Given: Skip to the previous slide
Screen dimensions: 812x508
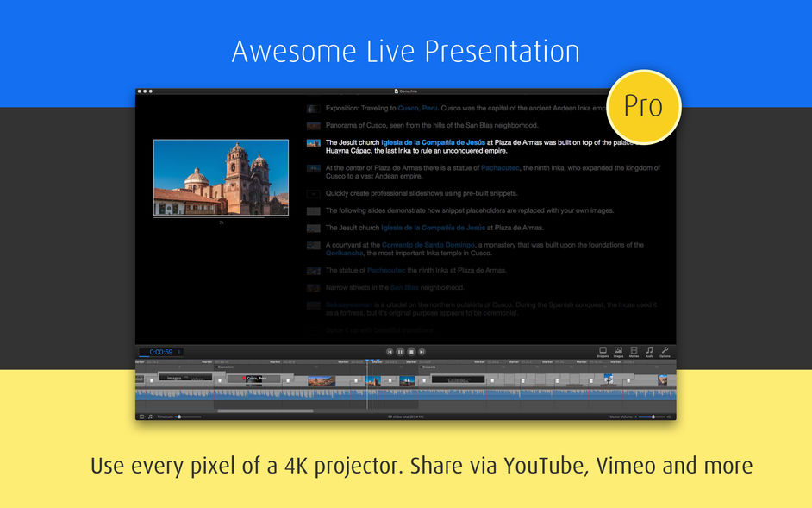Looking at the screenshot, I should 390,352.
